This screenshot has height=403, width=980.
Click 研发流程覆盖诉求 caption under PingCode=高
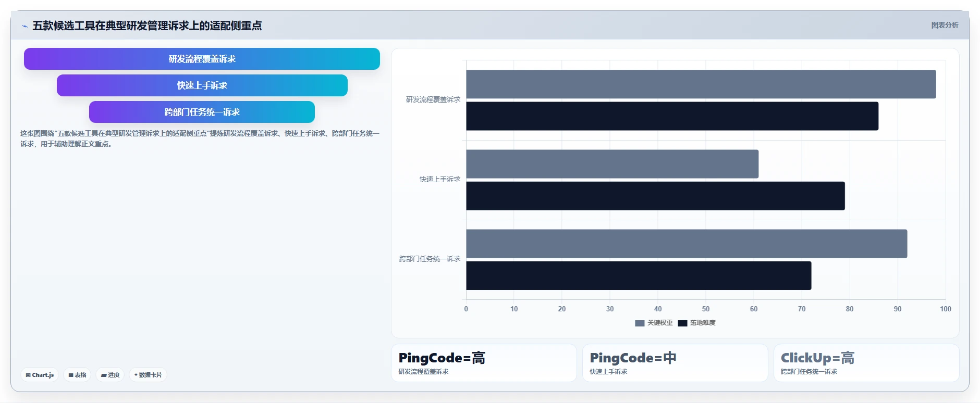(x=423, y=372)
